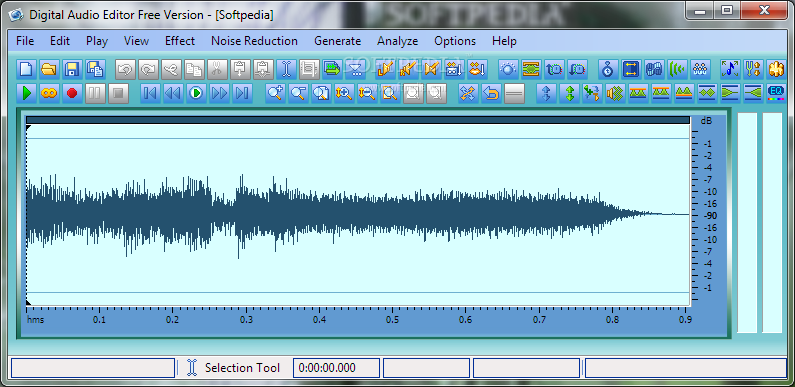Click the vertical zoom in icon
Image resolution: width=795 pixels, height=387 pixels.
344,93
